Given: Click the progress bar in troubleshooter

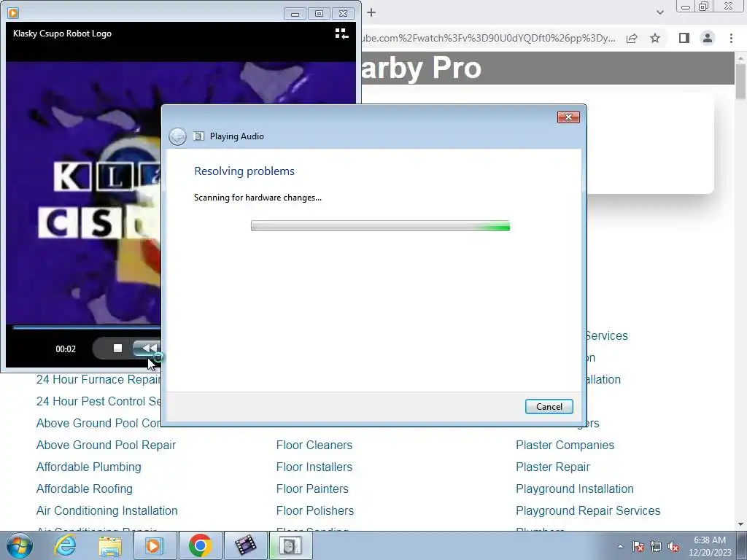Looking at the screenshot, I should coord(380,226).
